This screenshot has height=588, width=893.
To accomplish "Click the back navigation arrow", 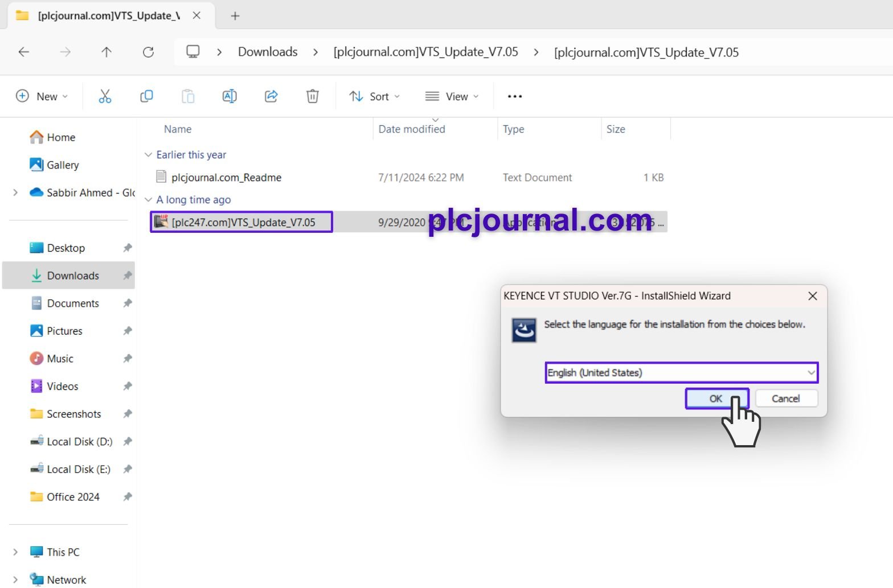I will click(24, 52).
